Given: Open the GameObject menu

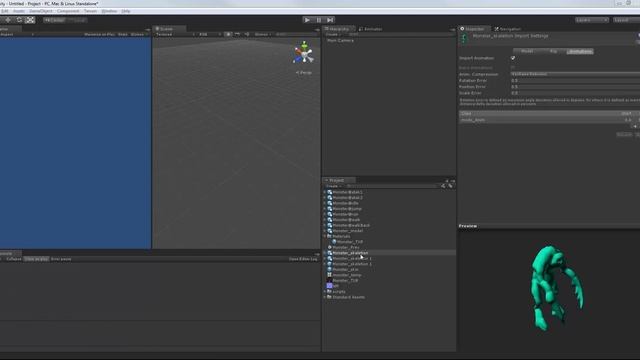Looking at the screenshot, I should [x=40, y=11].
